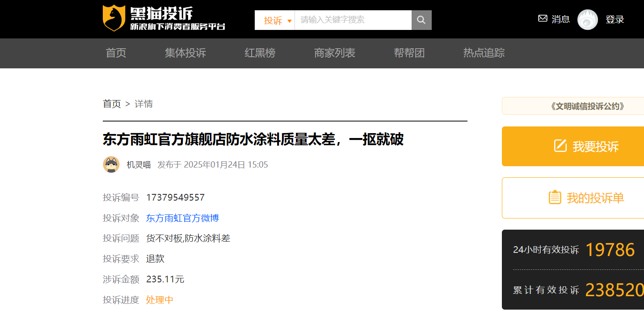644x319 pixels.
Task: Click 详情 in the breadcrumb
Action: tap(144, 104)
